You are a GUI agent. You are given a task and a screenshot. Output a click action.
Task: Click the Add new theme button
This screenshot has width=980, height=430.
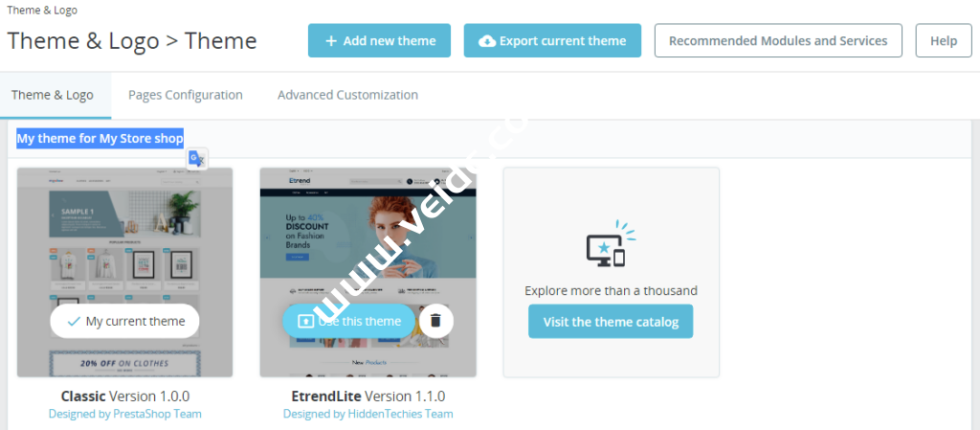tap(379, 40)
